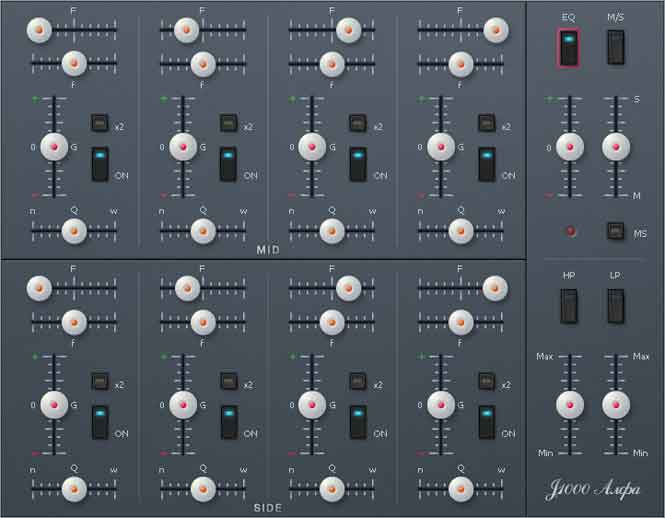Click x2 button of first MID band

point(100,123)
